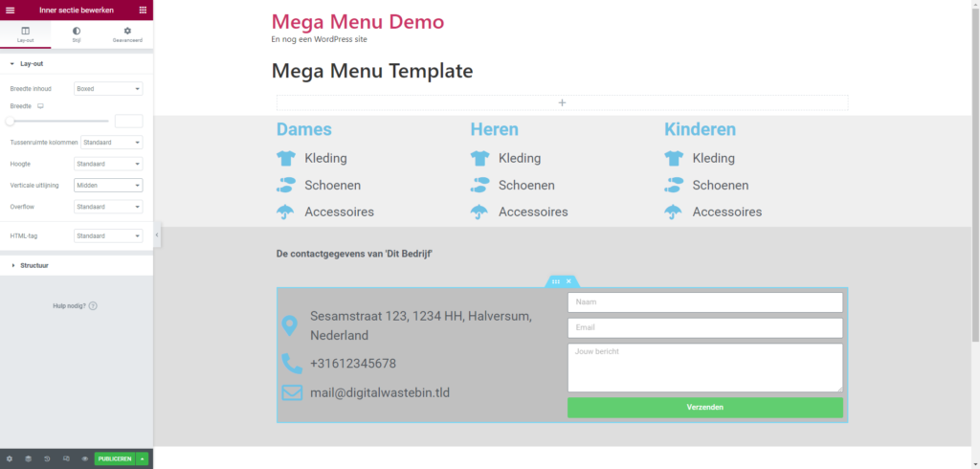Open the Verticale uitlijning dropdown

(x=108, y=185)
